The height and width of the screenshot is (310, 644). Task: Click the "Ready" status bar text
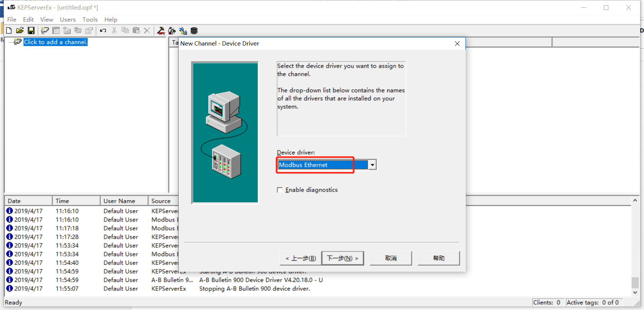coord(13,302)
